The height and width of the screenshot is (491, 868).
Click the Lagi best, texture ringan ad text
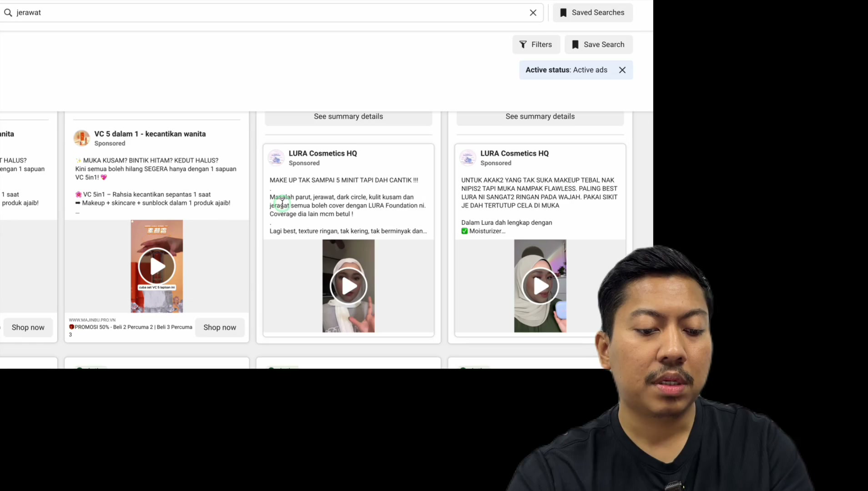(348, 231)
